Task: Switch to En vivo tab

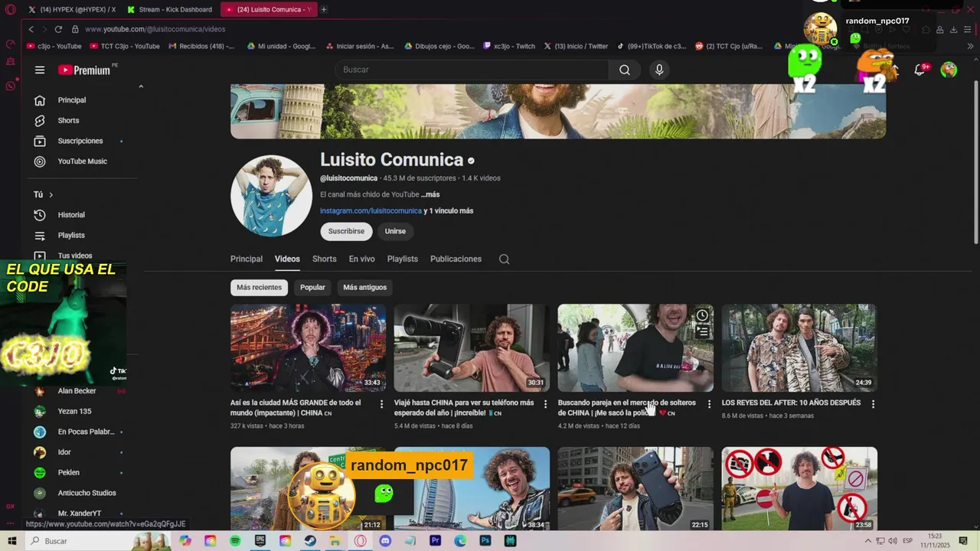Action: click(362, 259)
